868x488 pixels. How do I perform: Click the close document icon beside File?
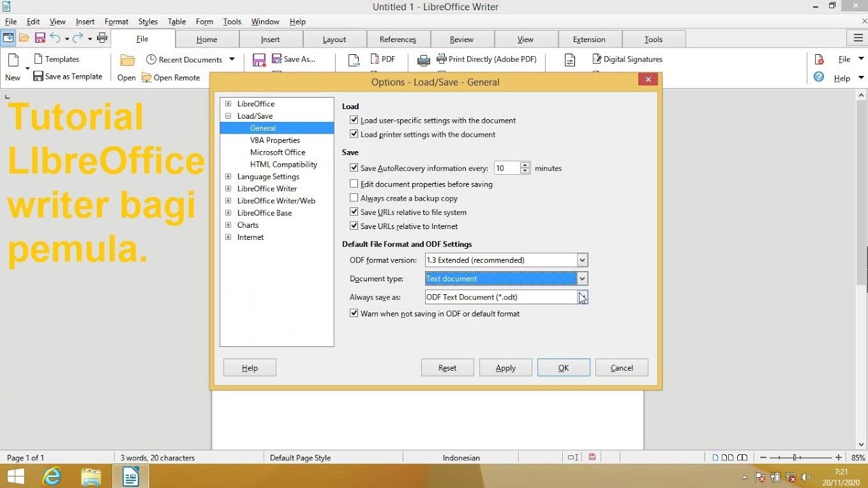[x=819, y=60]
